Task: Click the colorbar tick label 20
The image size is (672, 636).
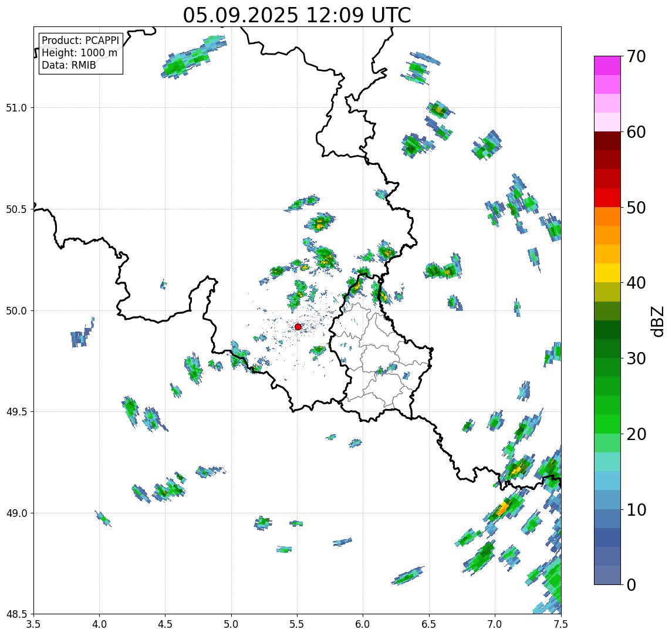Action: coord(636,434)
